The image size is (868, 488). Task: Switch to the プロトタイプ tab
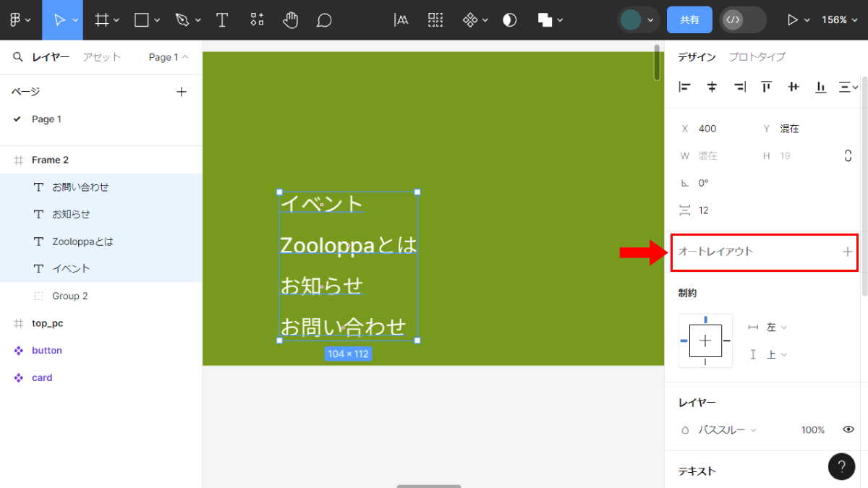[757, 57]
